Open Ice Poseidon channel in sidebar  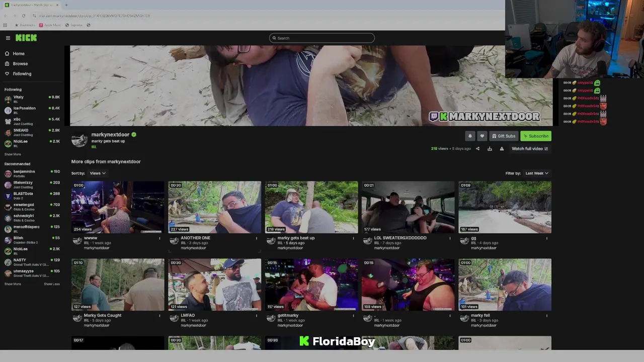coord(32,110)
